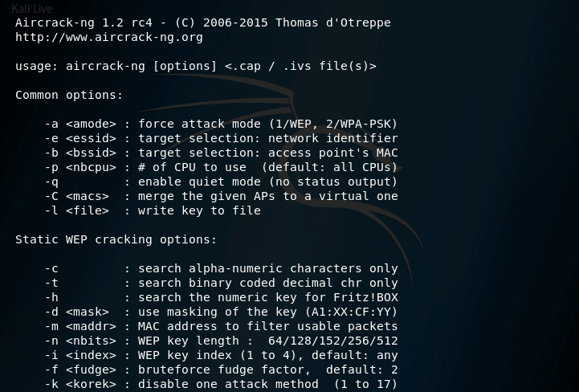
Task: Click the -h Fritz!BOX option line
Action: [221, 297]
